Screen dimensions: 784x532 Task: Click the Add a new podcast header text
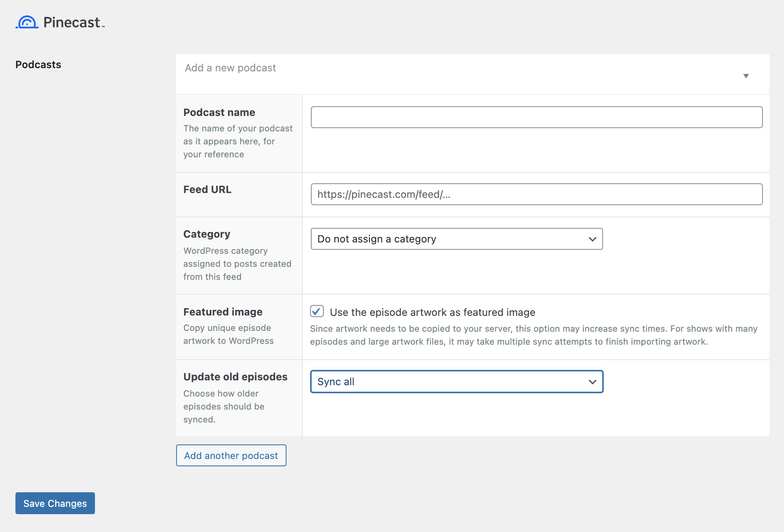[x=230, y=68]
